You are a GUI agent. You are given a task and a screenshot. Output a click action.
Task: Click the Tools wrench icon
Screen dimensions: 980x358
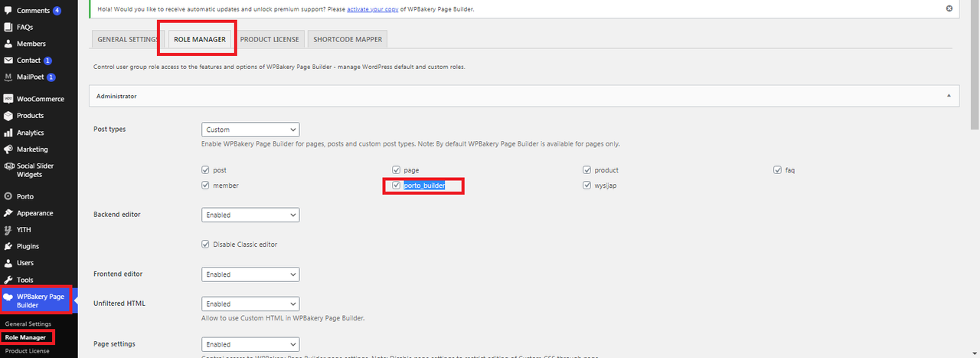tap(8, 280)
